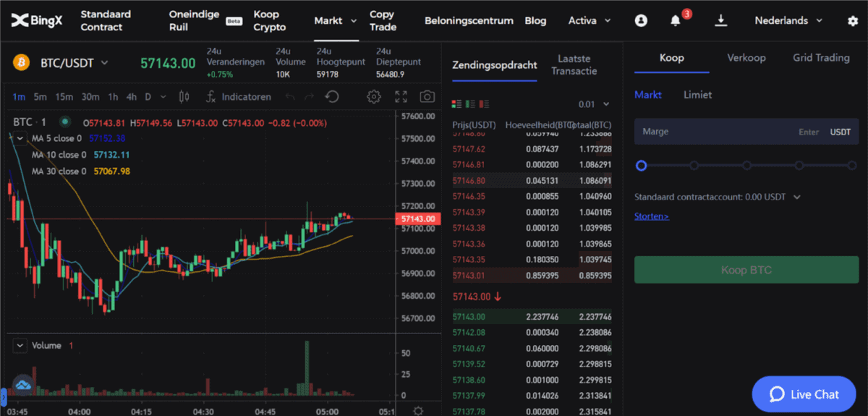Open Beloningscentrum page
Image resolution: width=868 pixels, height=416 pixels.
(469, 21)
